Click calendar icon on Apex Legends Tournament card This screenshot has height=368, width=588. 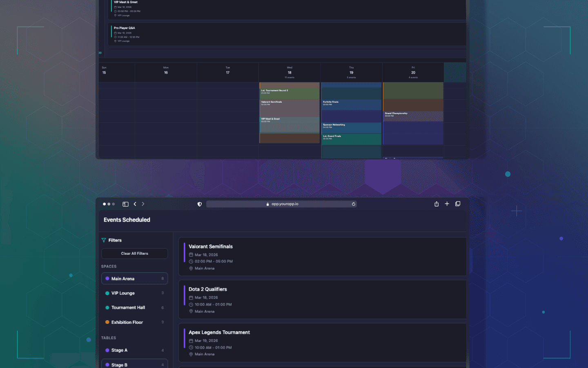coord(191,341)
